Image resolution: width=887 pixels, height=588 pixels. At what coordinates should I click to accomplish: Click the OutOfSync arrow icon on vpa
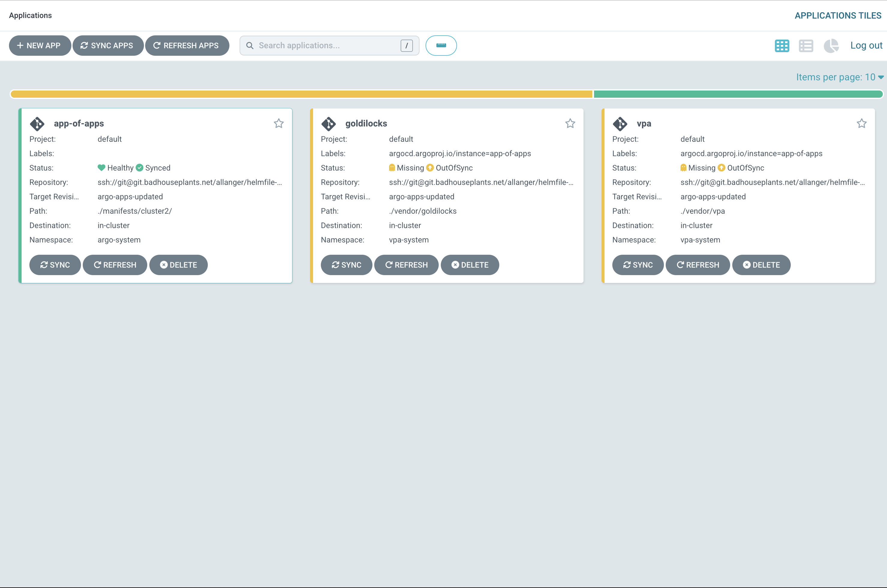pos(721,168)
